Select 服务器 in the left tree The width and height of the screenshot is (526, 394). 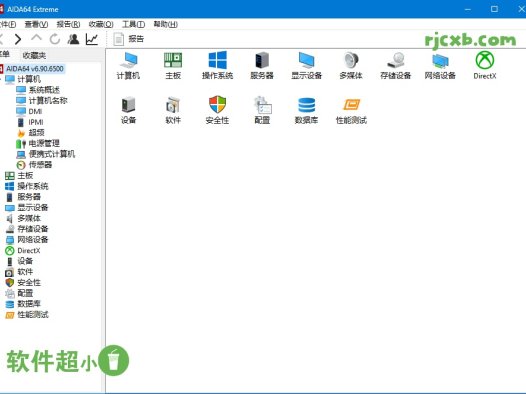23,197
